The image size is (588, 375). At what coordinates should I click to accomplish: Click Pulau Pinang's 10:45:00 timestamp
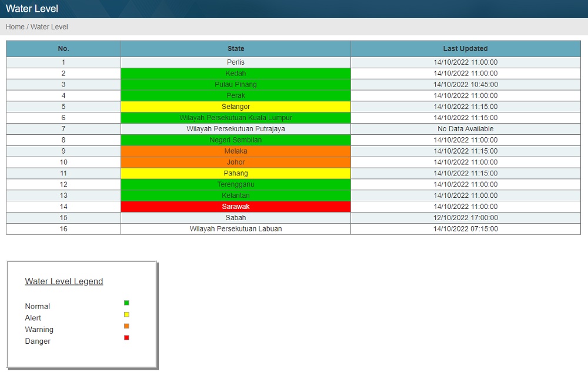tap(465, 84)
